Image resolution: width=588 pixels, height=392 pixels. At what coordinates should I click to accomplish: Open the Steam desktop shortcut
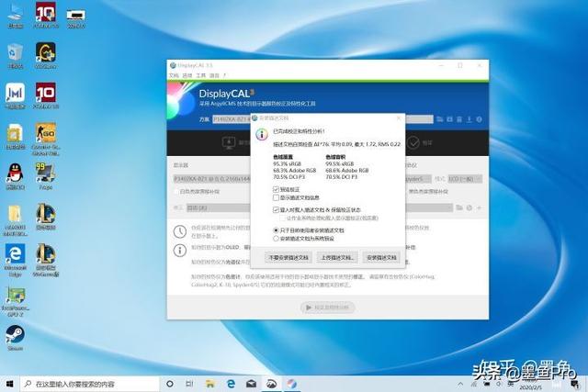coord(16,337)
